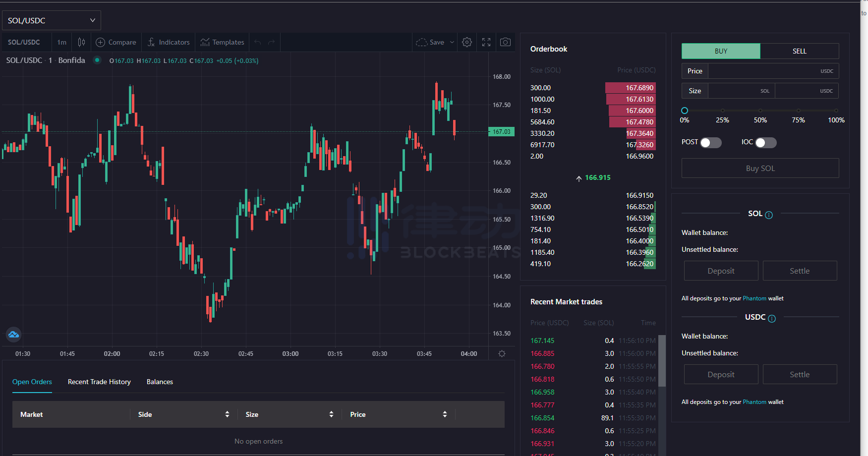Switch to the SELL order tab

[x=800, y=51]
